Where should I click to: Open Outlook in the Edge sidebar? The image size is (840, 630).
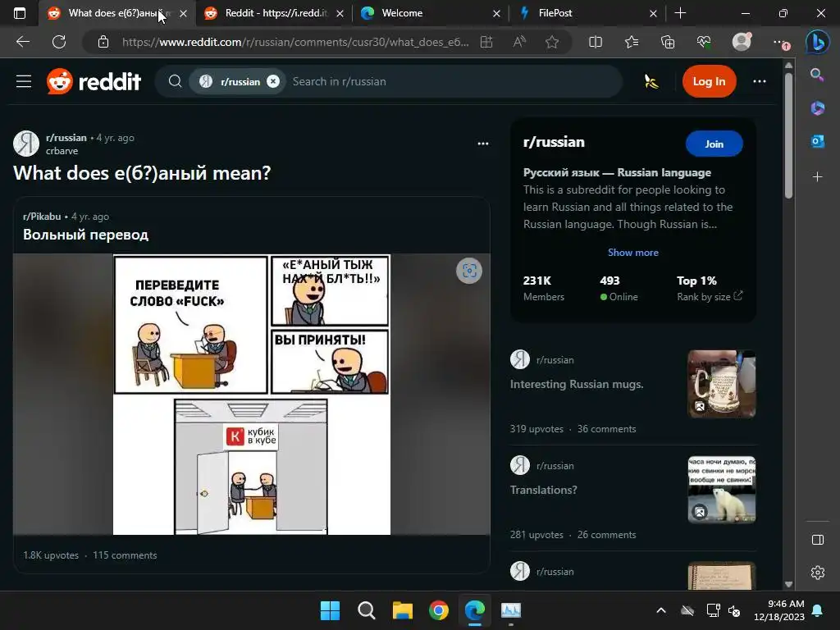pyautogui.click(x=817, y=141)
